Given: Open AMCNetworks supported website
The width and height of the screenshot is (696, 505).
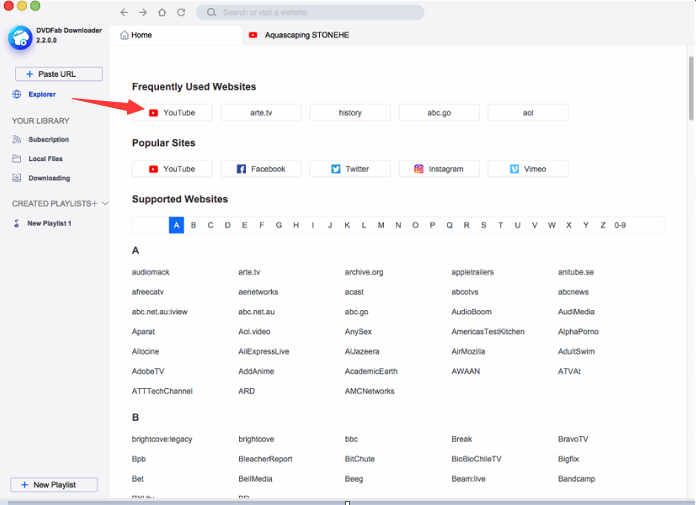Looking at the screenshot, I should [369, 391].
